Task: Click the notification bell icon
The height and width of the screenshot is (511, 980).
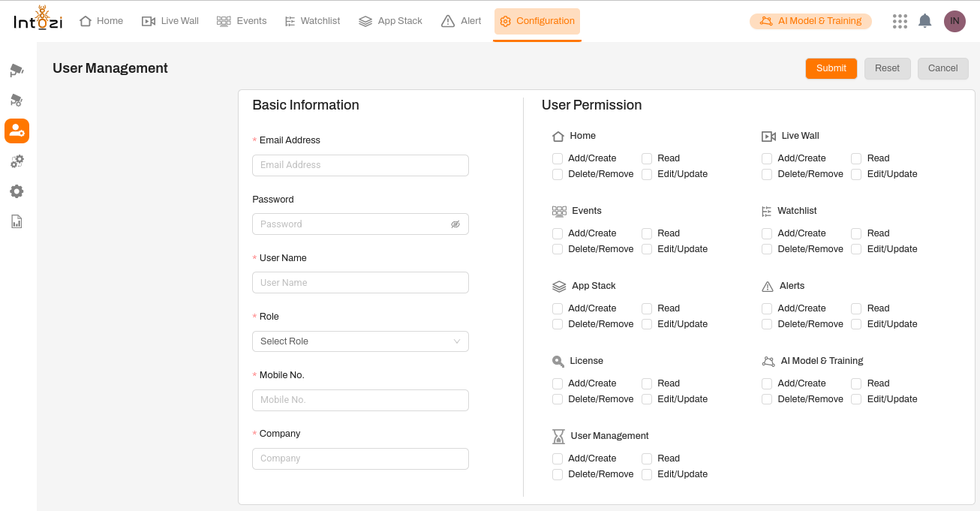Action: 924,21
